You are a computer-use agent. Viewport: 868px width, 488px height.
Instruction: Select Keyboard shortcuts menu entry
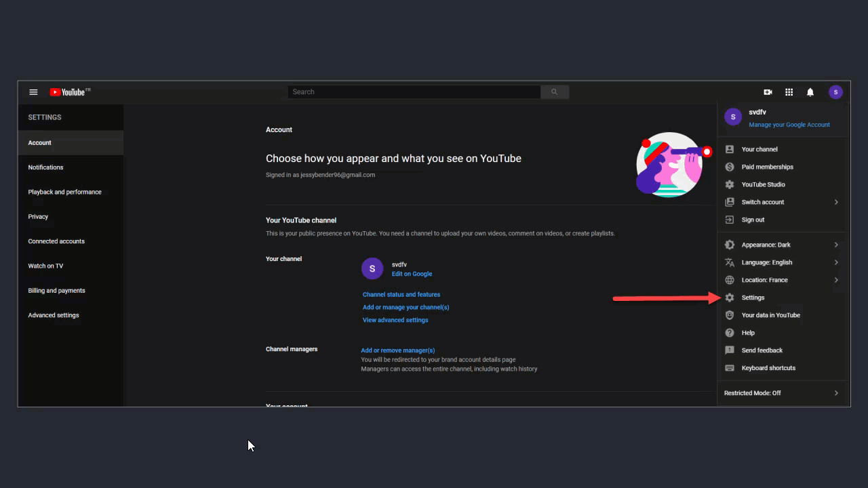(783, 368)
